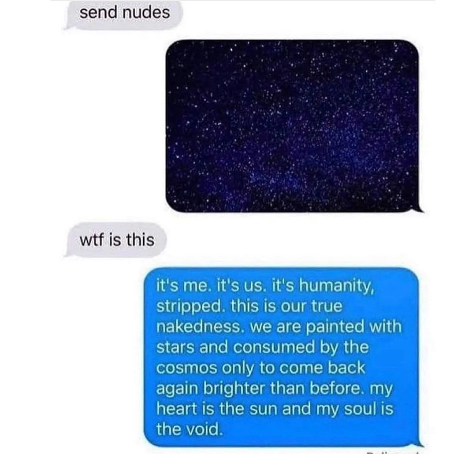The height and width of the screenshot is (454, 476).
Task: Click the tail of the "send nudes" bubble
Action: pyautogui.click(x=69, y=27)
